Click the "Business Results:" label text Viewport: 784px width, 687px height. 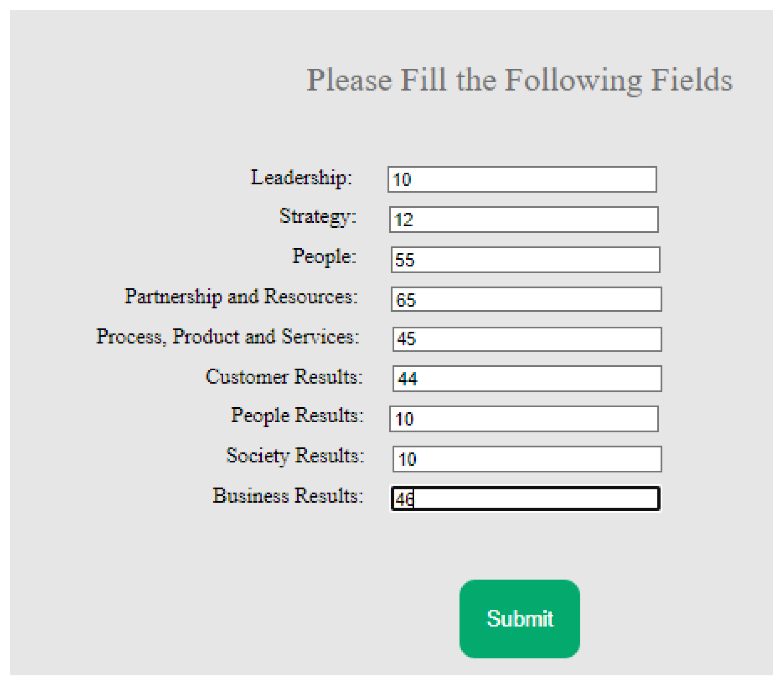[x=288, y=496]
